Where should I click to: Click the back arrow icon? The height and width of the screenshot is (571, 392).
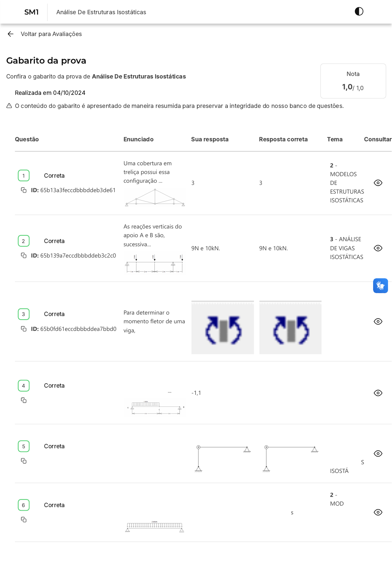pyautogui.click(x=11, y=34)
